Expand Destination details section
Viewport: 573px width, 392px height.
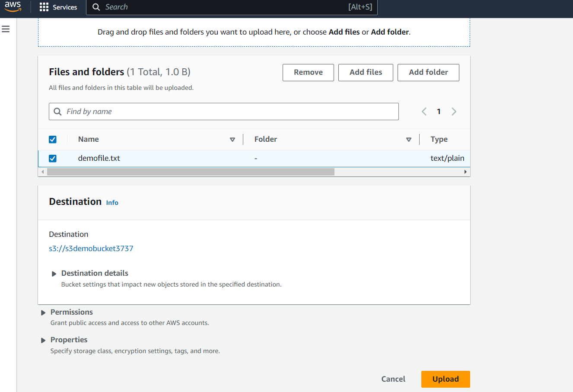click(x=54, y=274)
